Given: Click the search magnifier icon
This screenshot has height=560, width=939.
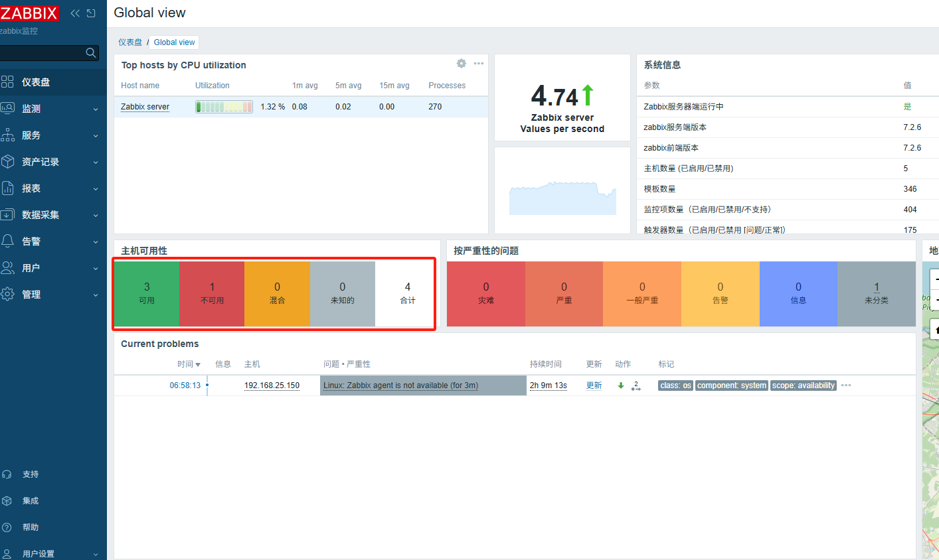Looking at the screenshot, I should click(91, 52).
